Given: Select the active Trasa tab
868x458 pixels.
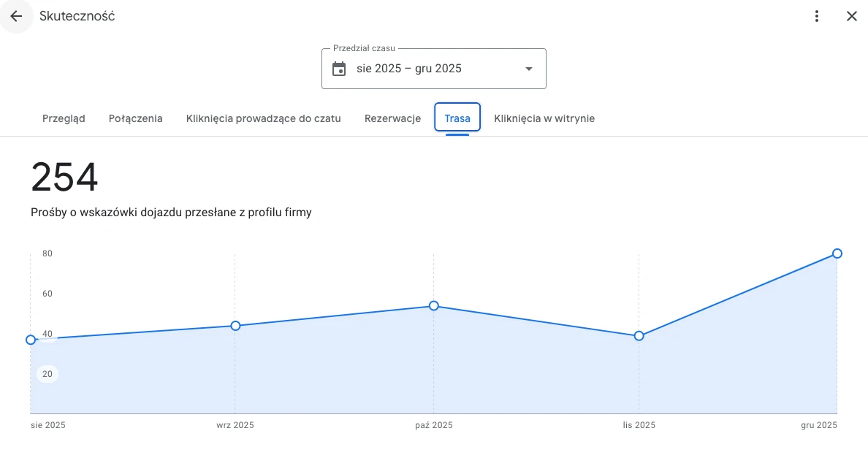Looking at the screenshot, I should (457, 118).
